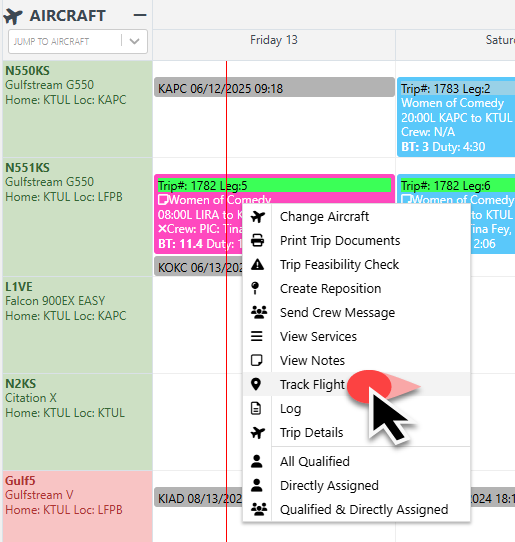Screen dimensions: 515x542
Task: Click the document icon beside Log
Action: tap(256, 409)
